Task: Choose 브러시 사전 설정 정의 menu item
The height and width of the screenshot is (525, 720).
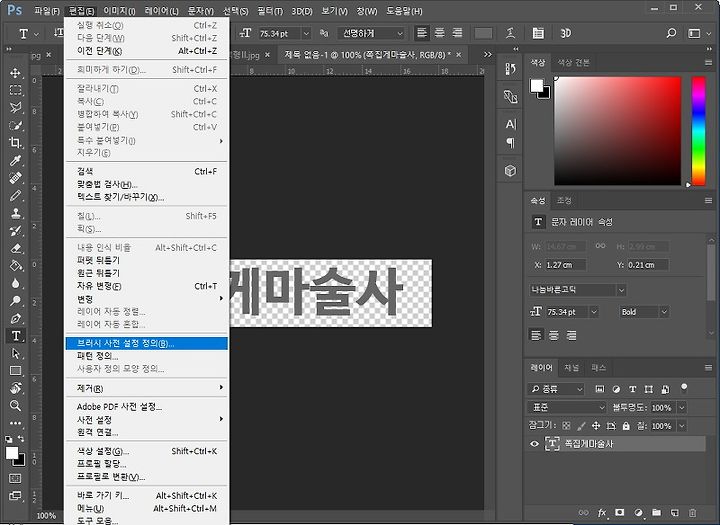Action: coord(146,343)
